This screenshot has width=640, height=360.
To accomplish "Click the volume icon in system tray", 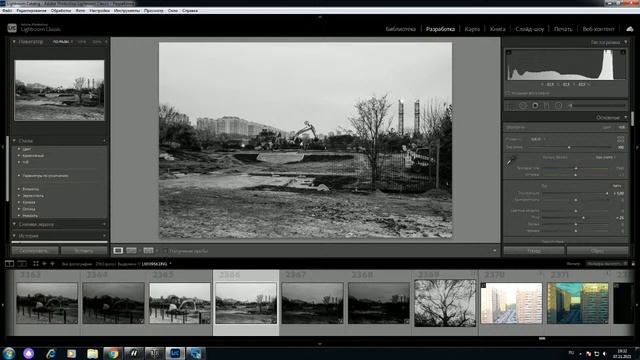I will click(604, 353).
